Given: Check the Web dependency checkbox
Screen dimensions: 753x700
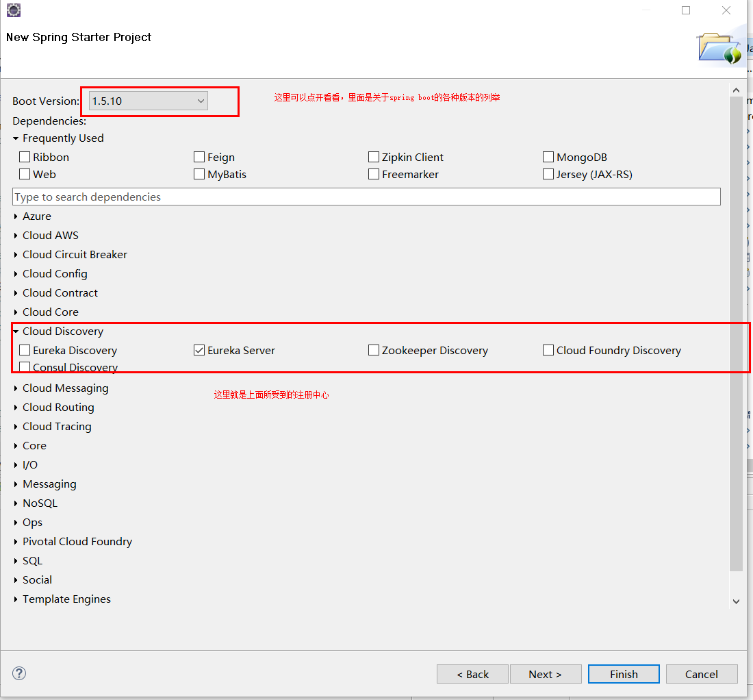Looking at the screenshot, I should click(x=25, y=173).
